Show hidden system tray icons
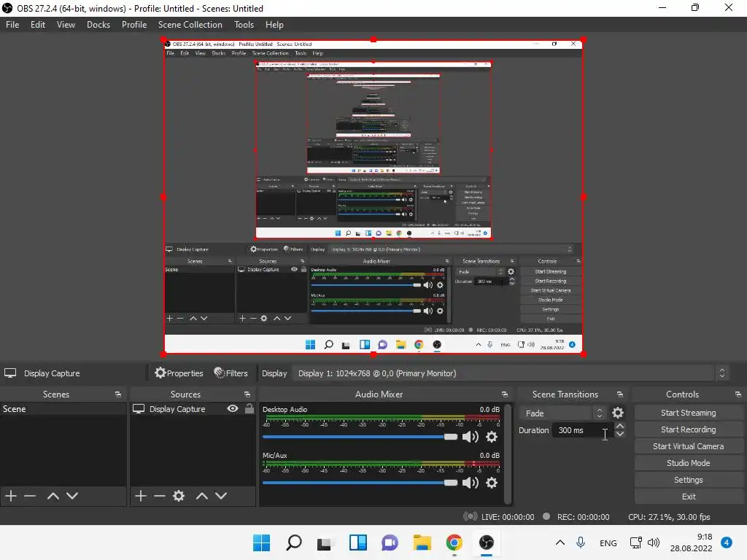Viewport: 747px width, 560px height. click(560, 542)
